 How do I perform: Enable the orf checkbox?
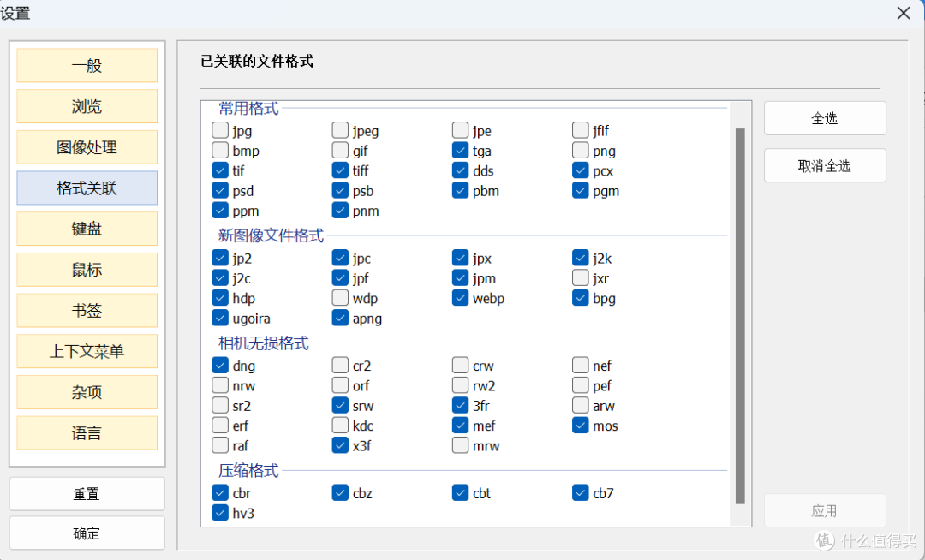coord(340,385)
